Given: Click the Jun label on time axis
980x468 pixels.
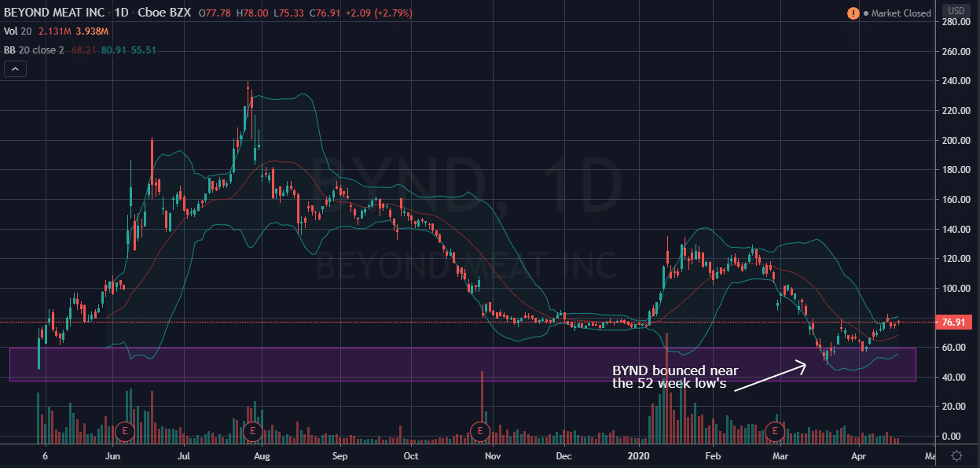Looking at the screenshot, I should point(112,455).
